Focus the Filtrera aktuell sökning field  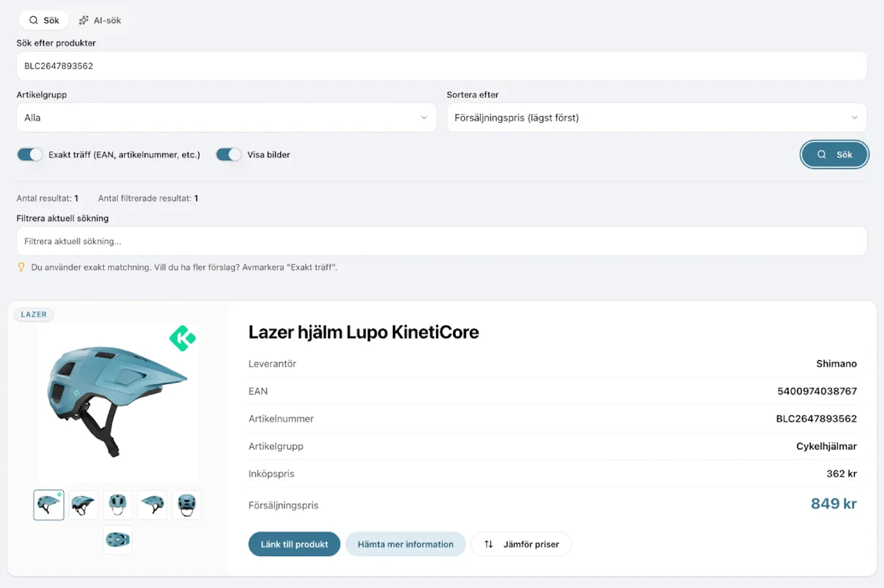coord(441,241)
